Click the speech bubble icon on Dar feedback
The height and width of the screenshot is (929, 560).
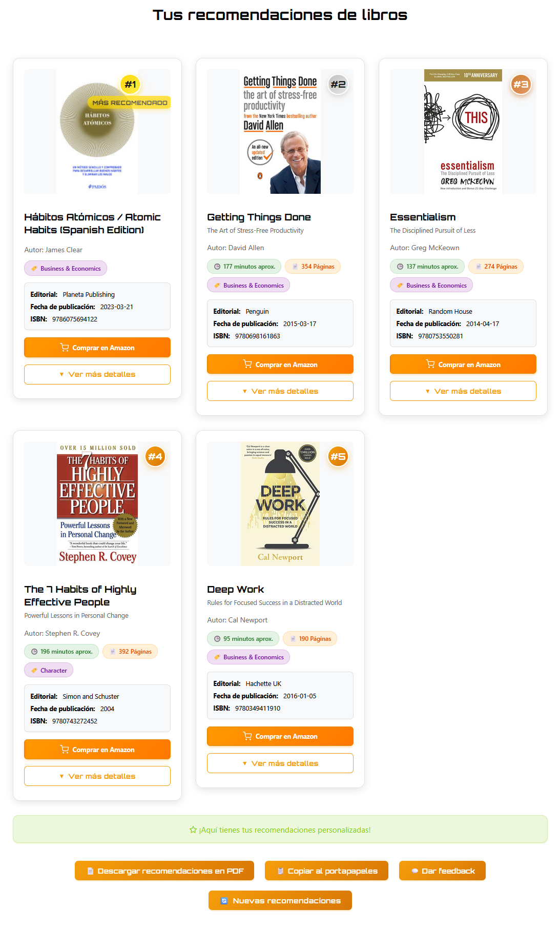point(414,871)
